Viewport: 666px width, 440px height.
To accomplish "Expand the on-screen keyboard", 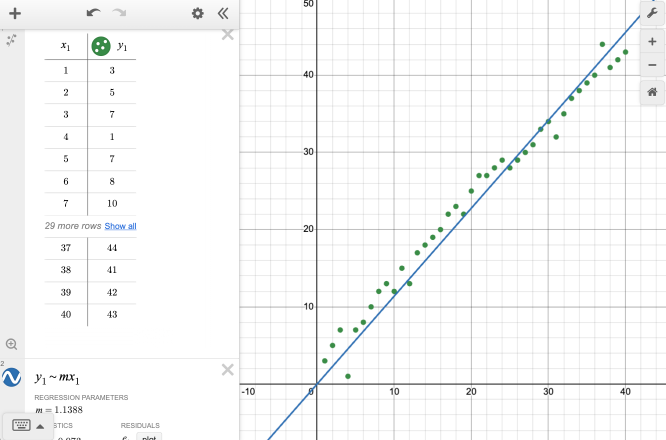I will coord(27,424).
